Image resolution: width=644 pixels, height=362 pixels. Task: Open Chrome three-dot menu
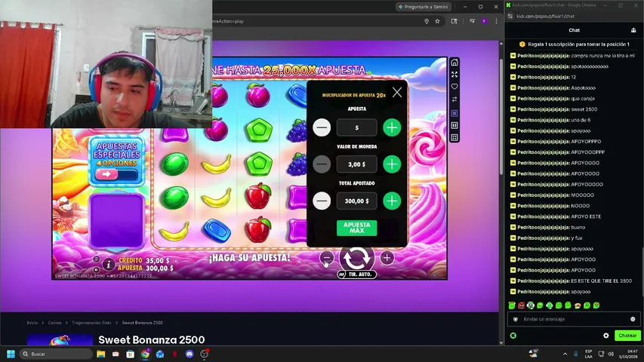pyautogui.click(x=496, y=21)
